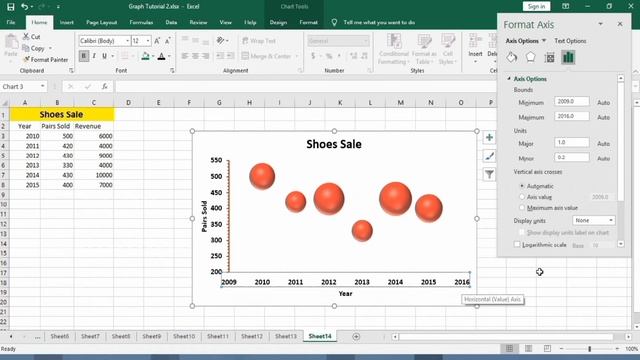Click the Major unit input field
The image size is (640, 360).
pos(571,143)
